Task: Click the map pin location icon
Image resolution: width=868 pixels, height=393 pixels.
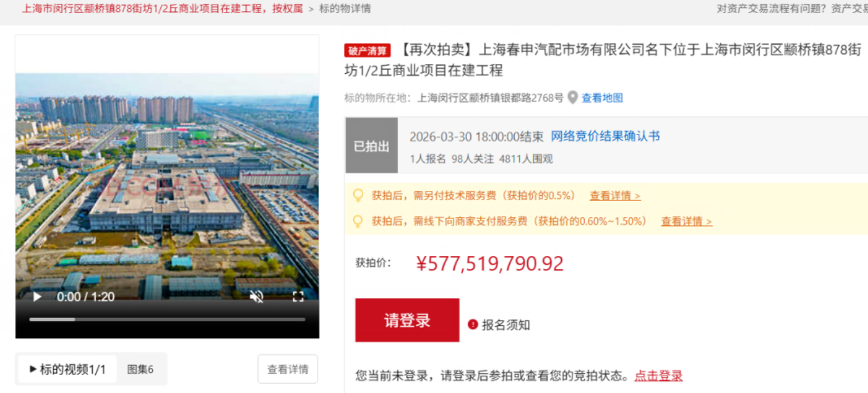Action: [572, 98]
